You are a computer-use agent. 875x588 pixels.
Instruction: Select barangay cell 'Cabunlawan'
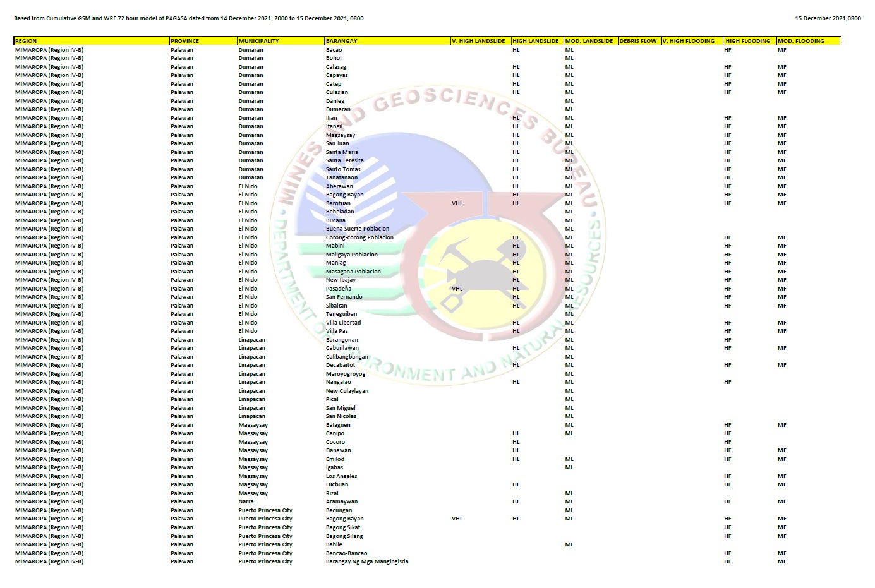(342, 348)
